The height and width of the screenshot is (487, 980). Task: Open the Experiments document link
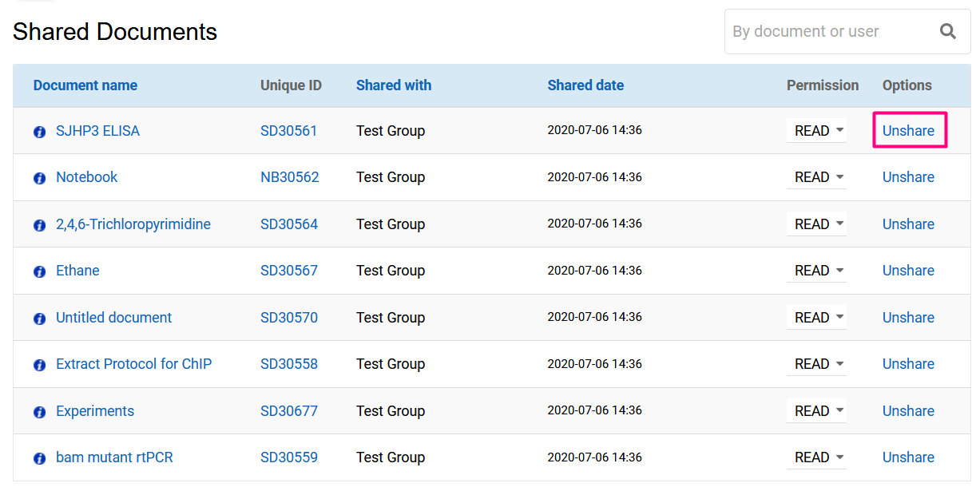pyautogui.click(x=95, y=411)
